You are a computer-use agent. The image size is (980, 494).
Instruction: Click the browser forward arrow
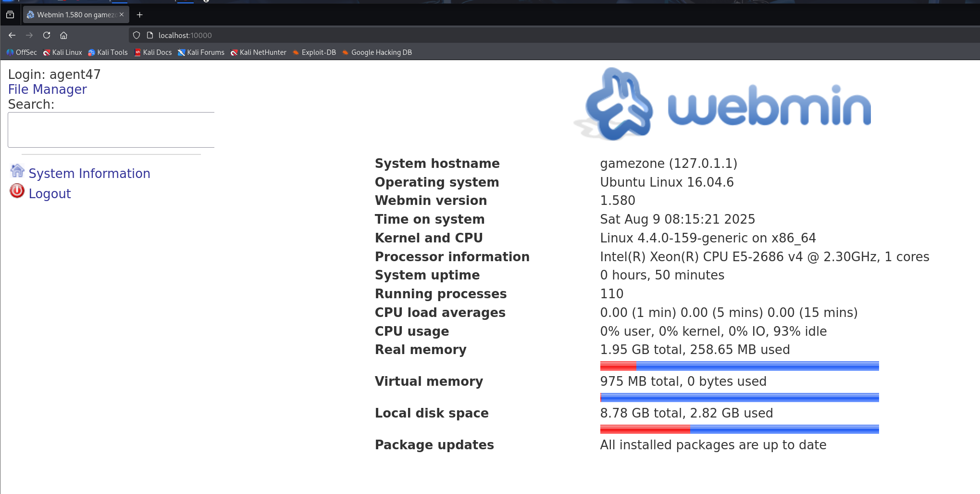(x=29, y=35)
